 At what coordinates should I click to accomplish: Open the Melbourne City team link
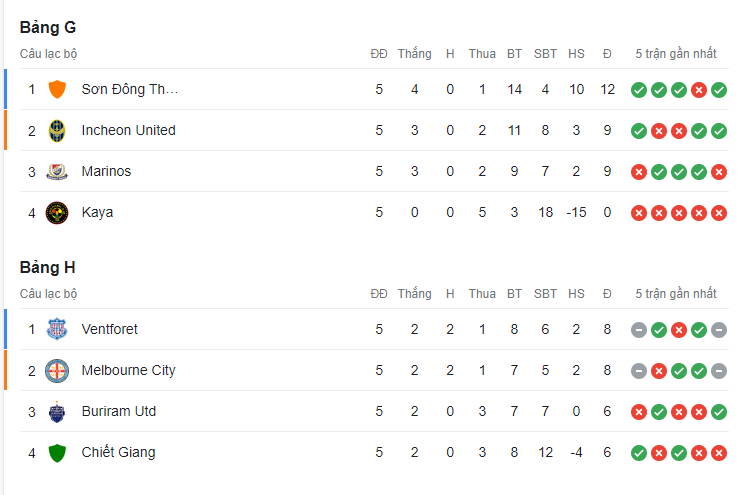tap(128, 370)
